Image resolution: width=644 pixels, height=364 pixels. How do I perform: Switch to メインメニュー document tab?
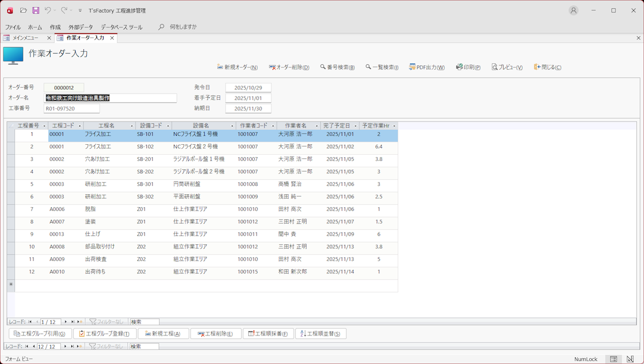[26, 38]
